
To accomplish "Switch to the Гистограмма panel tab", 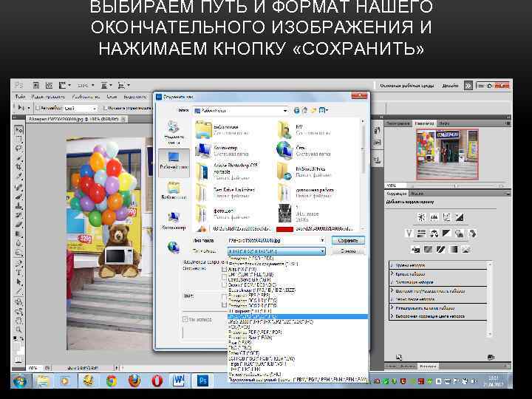I will (x=398, y=123).
